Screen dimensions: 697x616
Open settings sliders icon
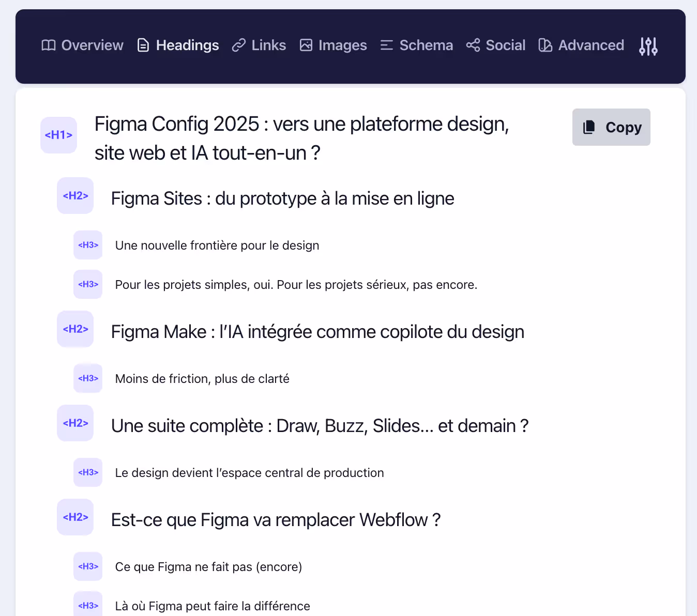(648, 46)
